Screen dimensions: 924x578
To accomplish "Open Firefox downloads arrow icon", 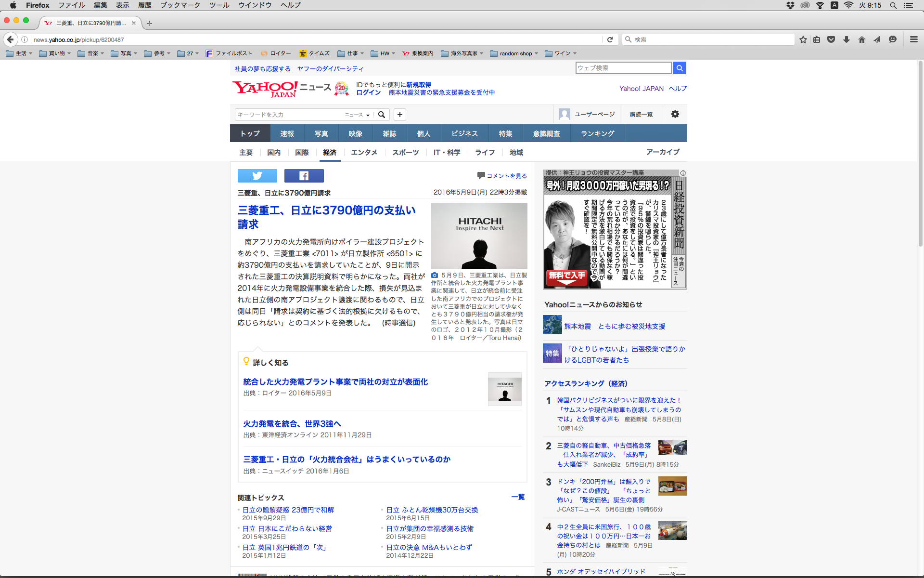I will click(x=846, y=39).
